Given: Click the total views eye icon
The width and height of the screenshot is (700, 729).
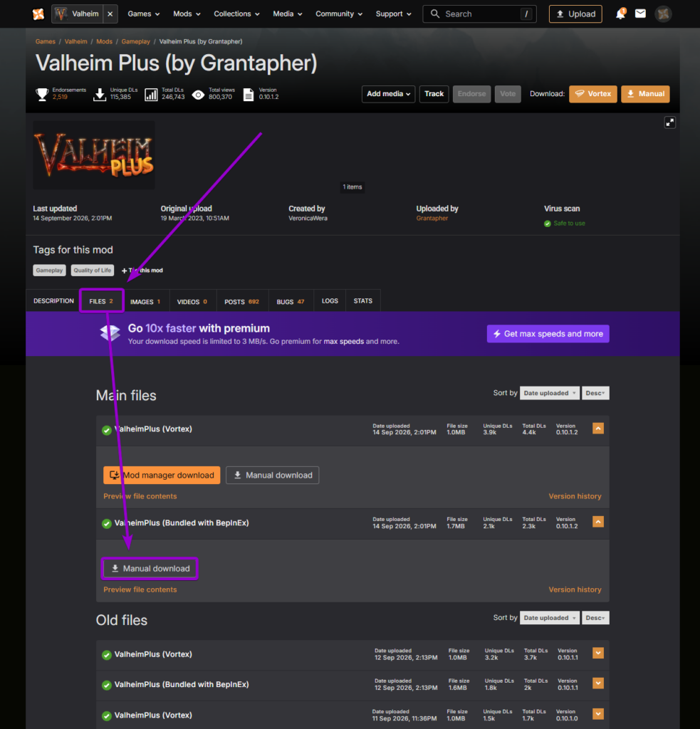Looking at the screenshot, I should point(198,95).
